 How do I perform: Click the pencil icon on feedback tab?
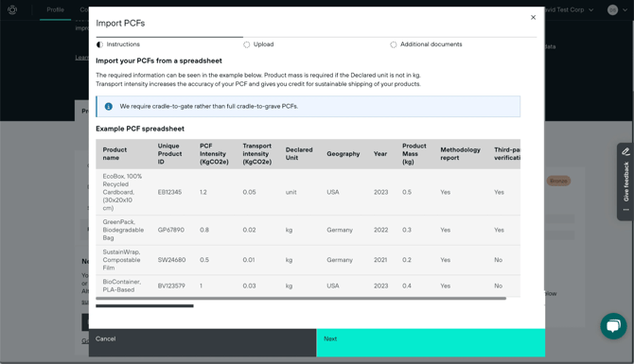[x=625, y=151]
